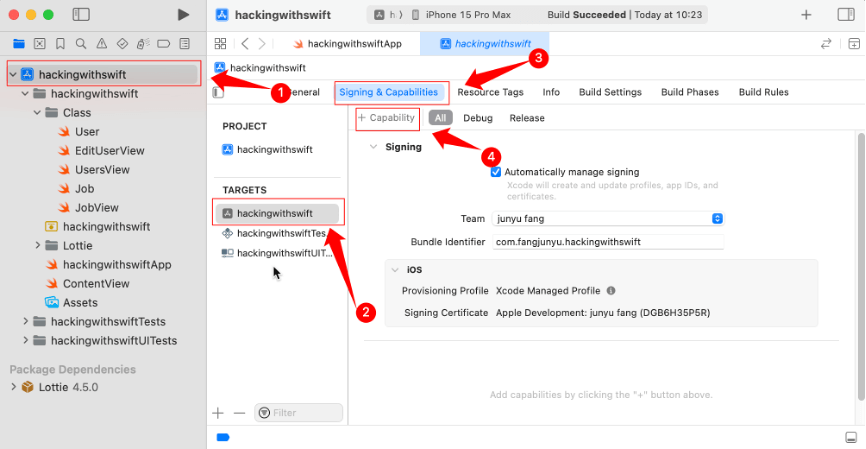
Task: Expand the hackingwithswiftUITests folder
Action: click(x=25, y=341)
